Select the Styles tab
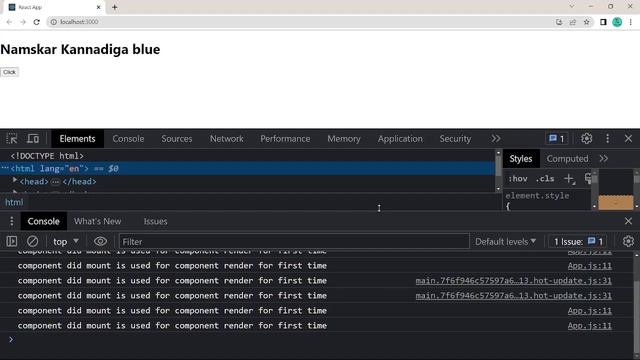 [x=520, y=159]
